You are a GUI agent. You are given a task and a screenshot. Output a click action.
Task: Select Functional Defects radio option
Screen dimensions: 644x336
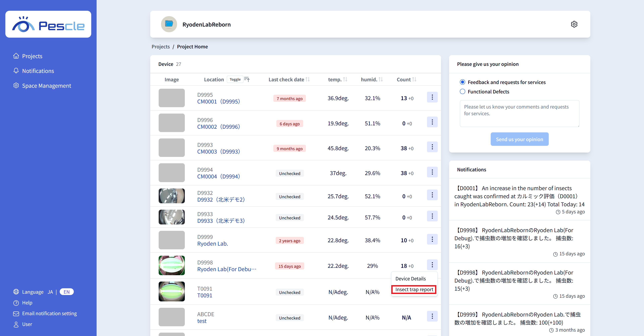point(463,92)
